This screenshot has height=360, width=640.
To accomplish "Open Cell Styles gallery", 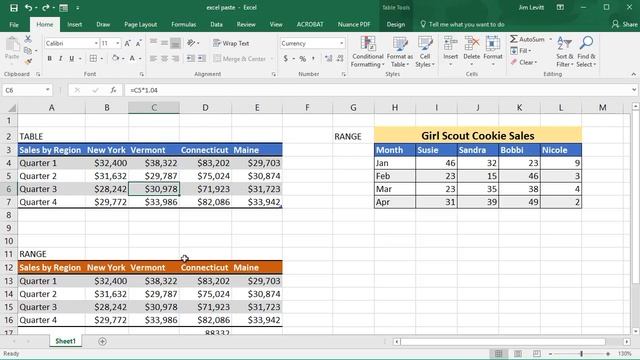I will (425, 52).
